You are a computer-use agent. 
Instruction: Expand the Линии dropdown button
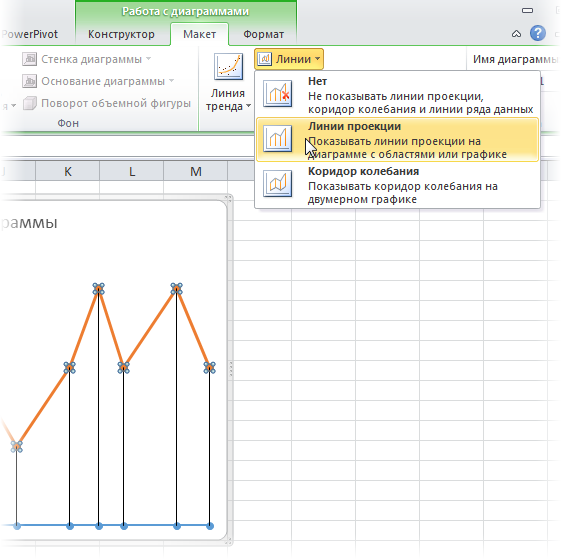(x=289, y=59)
